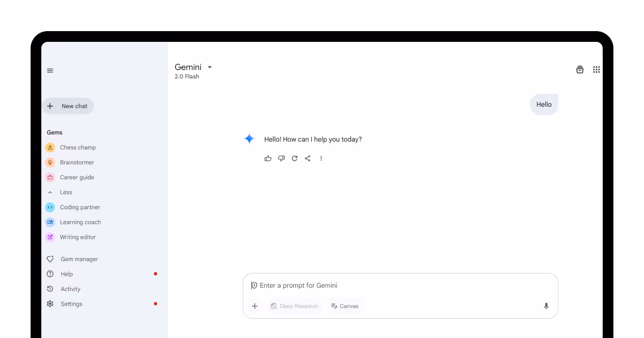
Task: Open Google apps grid icon
Action: (596, 69)
